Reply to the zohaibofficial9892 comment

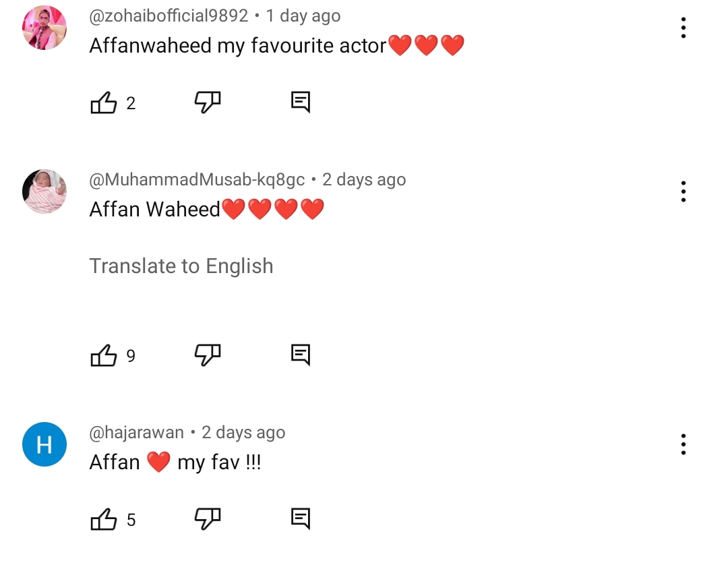301,102
